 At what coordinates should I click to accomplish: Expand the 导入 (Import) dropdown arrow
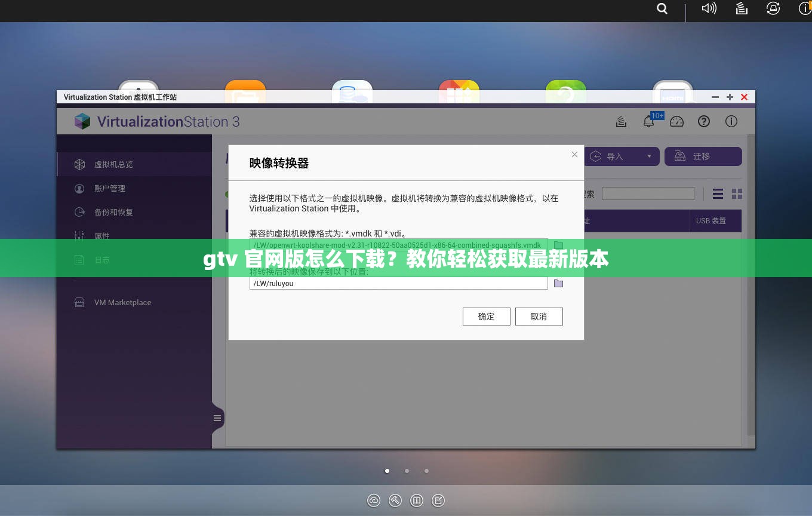pyautogui.click(x=648, y=156)
